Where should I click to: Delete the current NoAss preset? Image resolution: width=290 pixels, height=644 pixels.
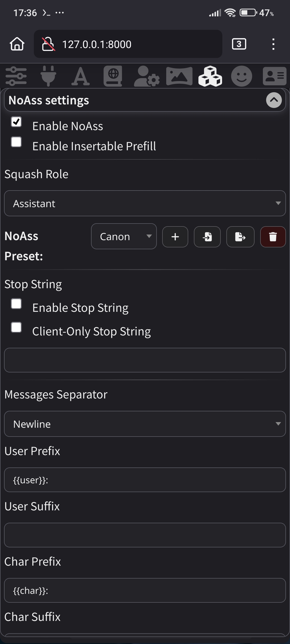tap(273, 237)
